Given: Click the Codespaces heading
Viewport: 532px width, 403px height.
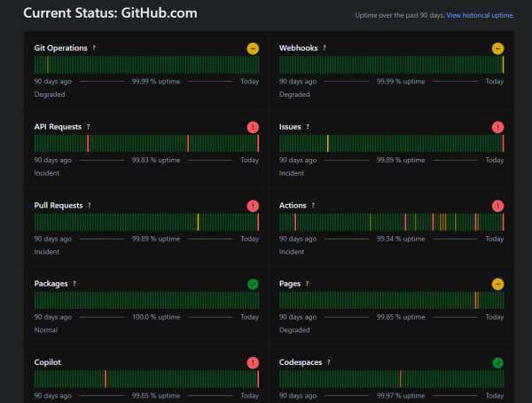Looking at the screenshot, I should point(301,362).
